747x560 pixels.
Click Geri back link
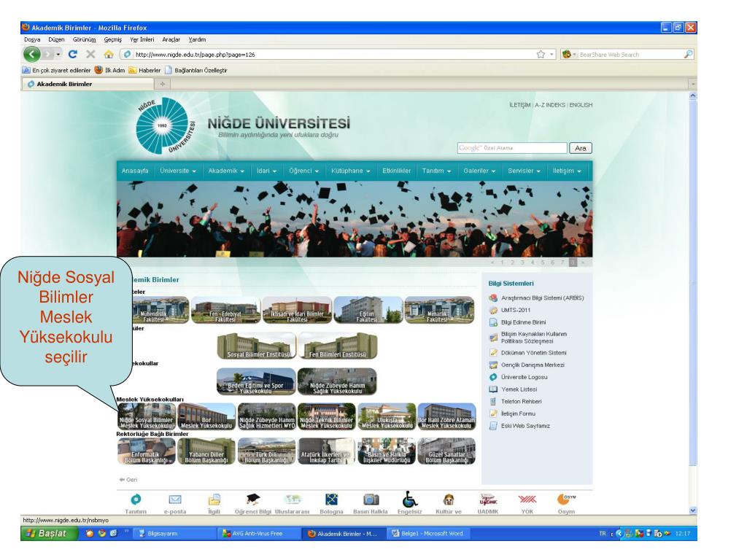128,480
